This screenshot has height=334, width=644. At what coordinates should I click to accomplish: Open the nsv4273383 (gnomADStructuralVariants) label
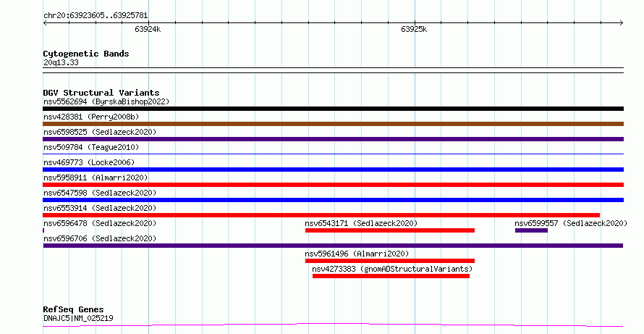click(x=392, y=269)
